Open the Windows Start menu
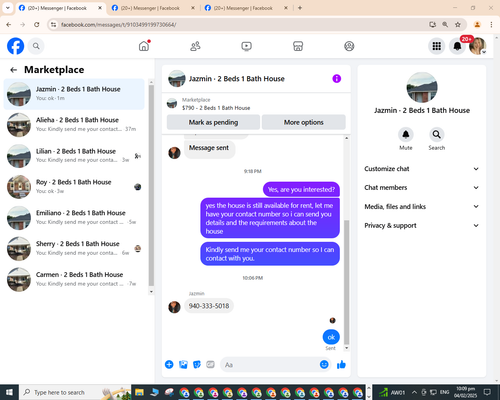Viewport: 500px width, 400px height. tap(9, 392)
